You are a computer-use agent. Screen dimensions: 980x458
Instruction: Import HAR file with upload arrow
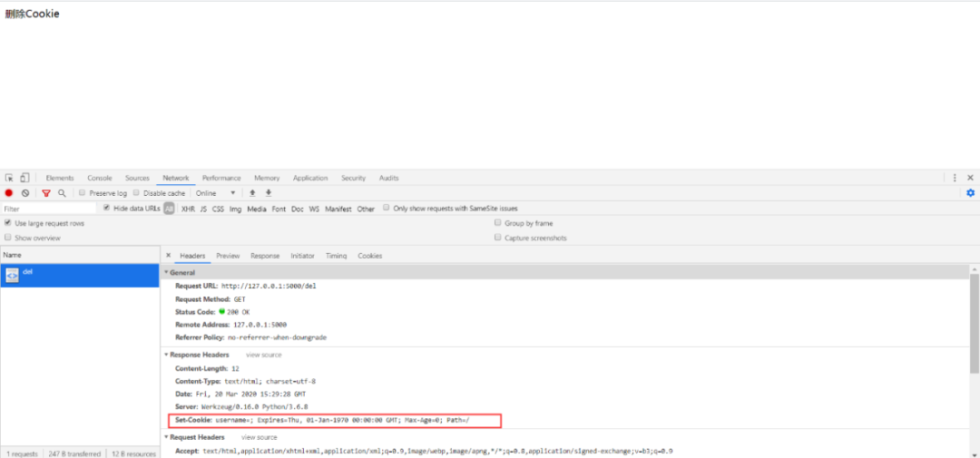[252, 193]
